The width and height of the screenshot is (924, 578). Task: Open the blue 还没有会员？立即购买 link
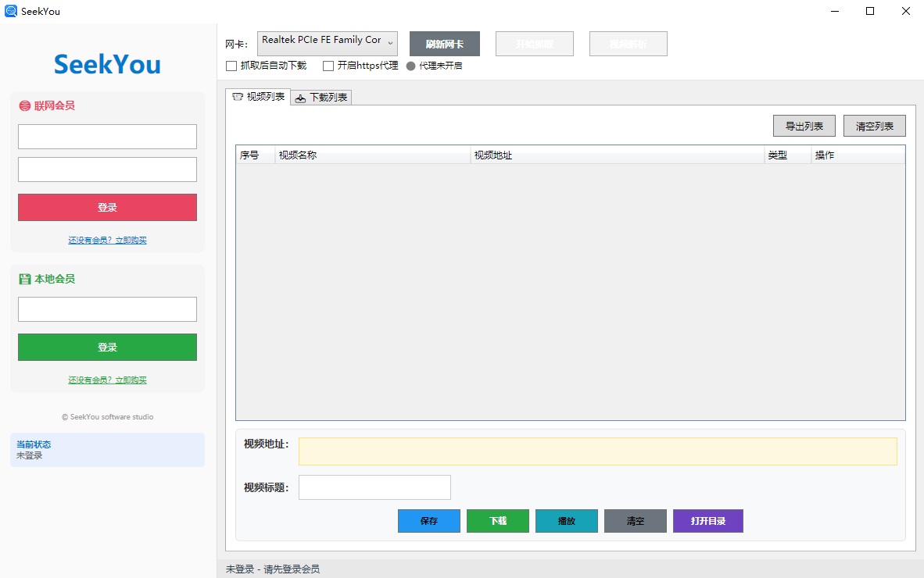pos(107,240)
